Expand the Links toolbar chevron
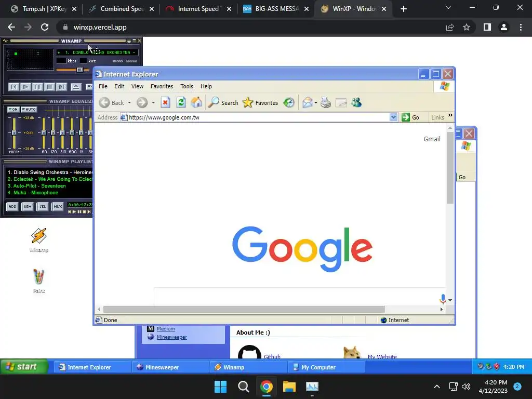The height and width of the screenshot is (399, 532). tap(450, 115)
